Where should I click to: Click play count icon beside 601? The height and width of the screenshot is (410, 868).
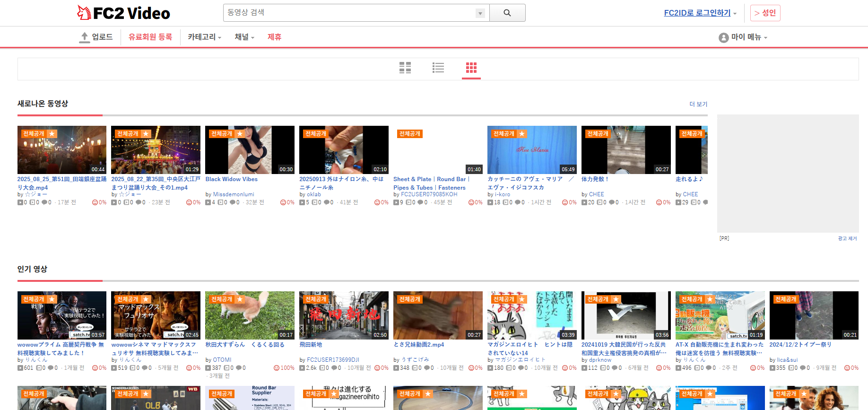pyautogui.click(x=20, y=368)
